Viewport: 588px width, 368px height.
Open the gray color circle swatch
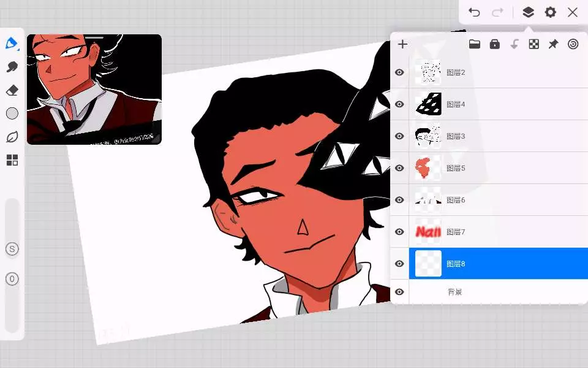click(12, 113)
